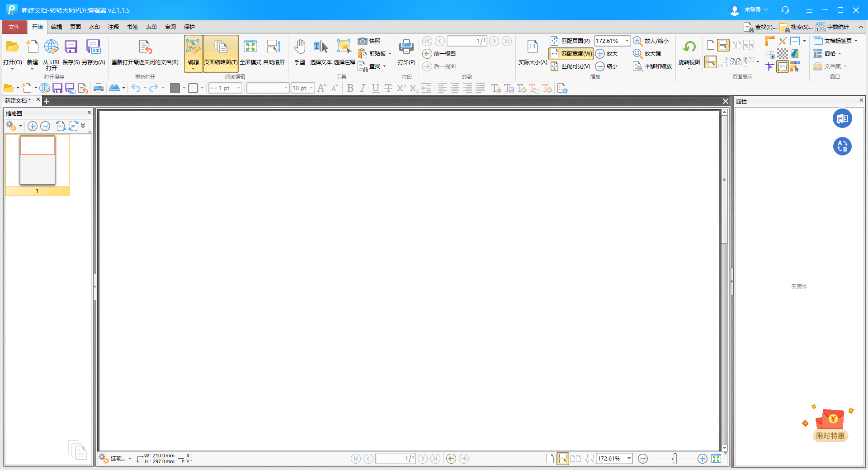The width and height of the screenshot is (868, 470).
Task: Take a 快照 snapshot
Action: (x=369, y=41)
